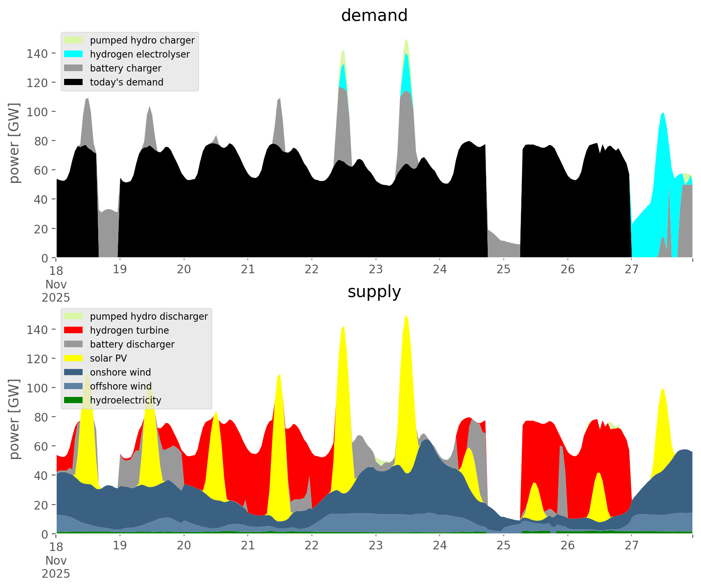Screen dimensions: 701x588
Task: Click the "demand" chart title
Action: click(x=374, y=16)
